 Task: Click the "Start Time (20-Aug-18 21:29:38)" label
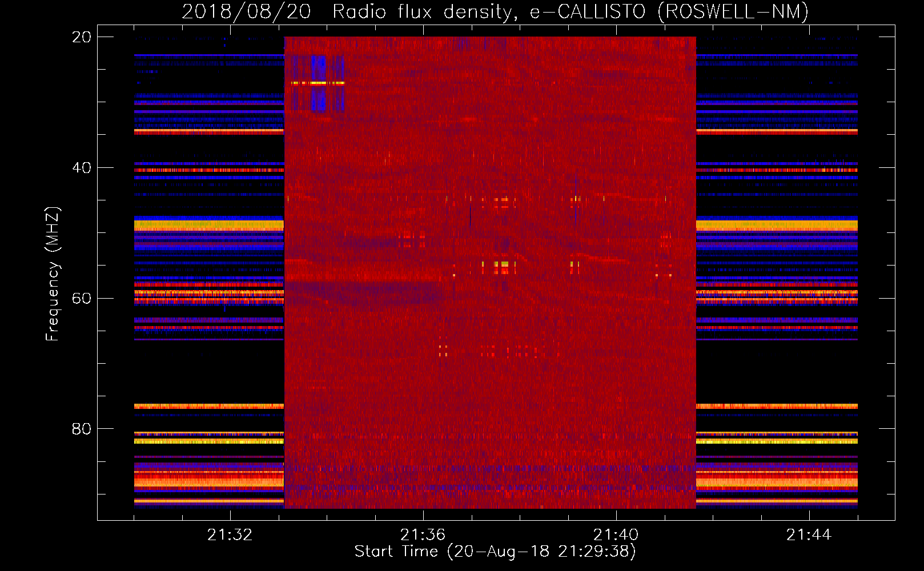pos(495,552)
